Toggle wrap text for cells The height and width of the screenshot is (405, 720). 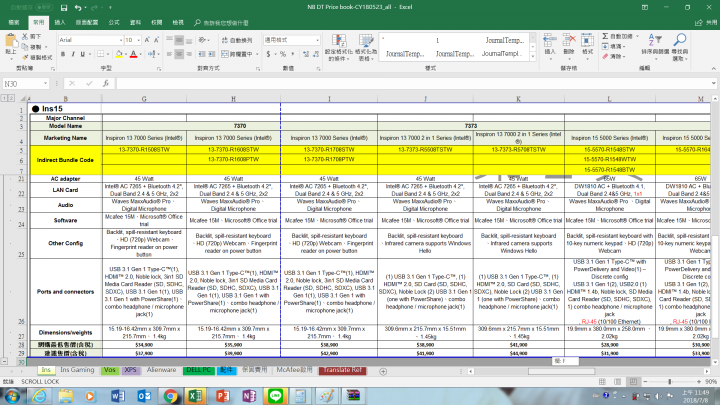pyautogui.click(x=237, y=40)
